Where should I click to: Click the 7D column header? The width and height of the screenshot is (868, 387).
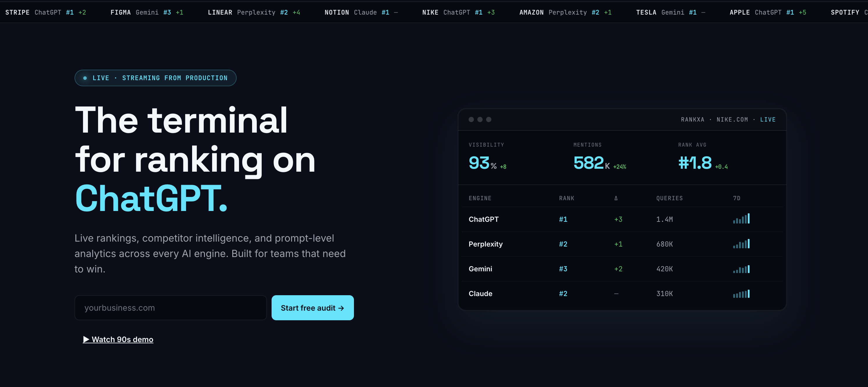[x=737, y=198]
